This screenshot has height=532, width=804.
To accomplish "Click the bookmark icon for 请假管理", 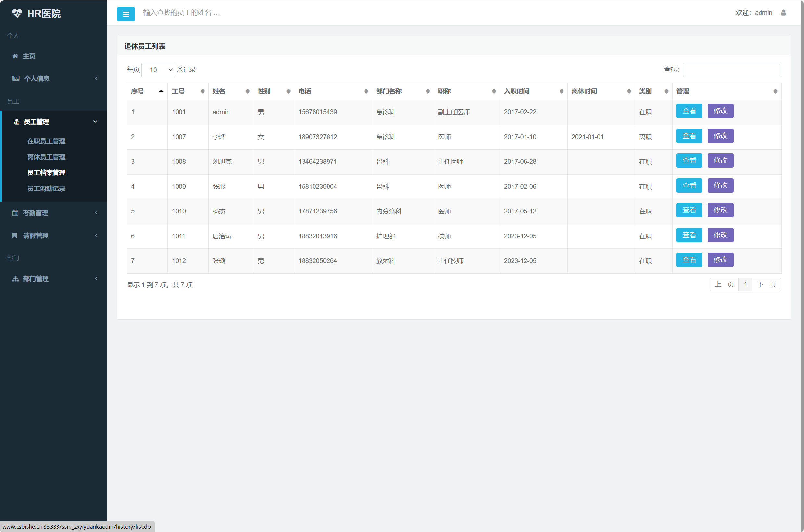I will point(15,236).
